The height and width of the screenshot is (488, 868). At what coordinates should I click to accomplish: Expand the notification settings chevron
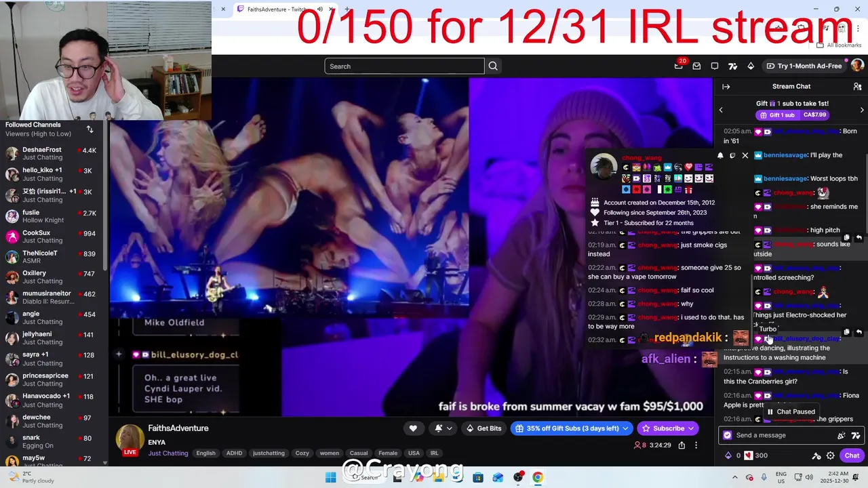(449, 428)
